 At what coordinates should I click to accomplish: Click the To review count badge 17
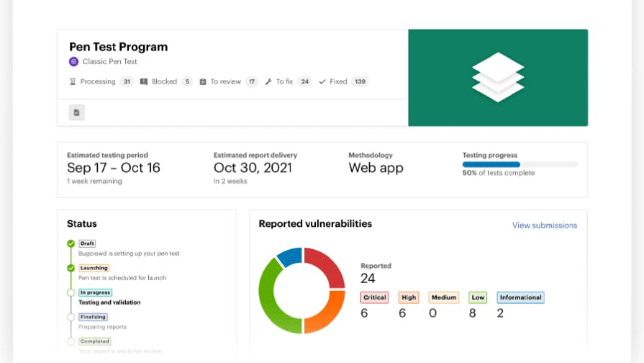click(x=252, y=82)
